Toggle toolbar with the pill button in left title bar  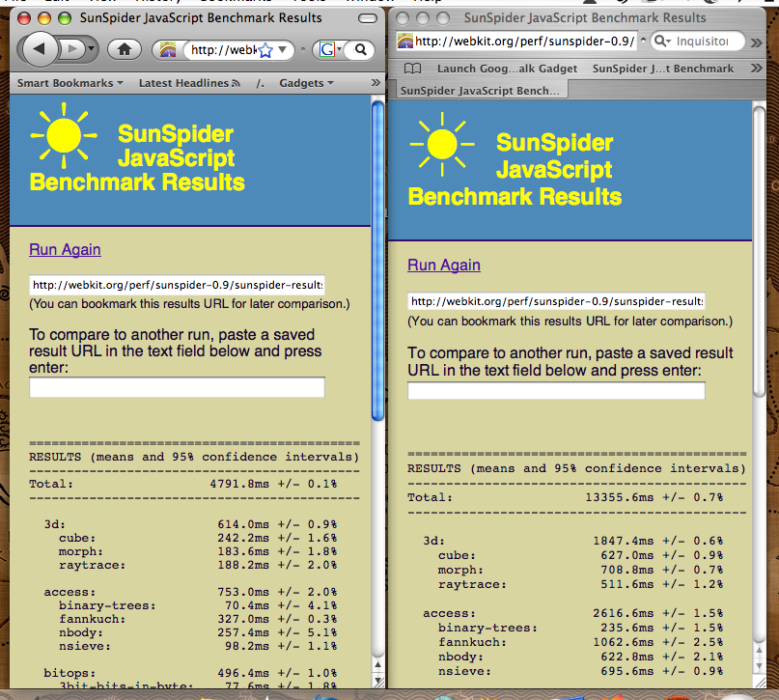(x=368, y=19)
